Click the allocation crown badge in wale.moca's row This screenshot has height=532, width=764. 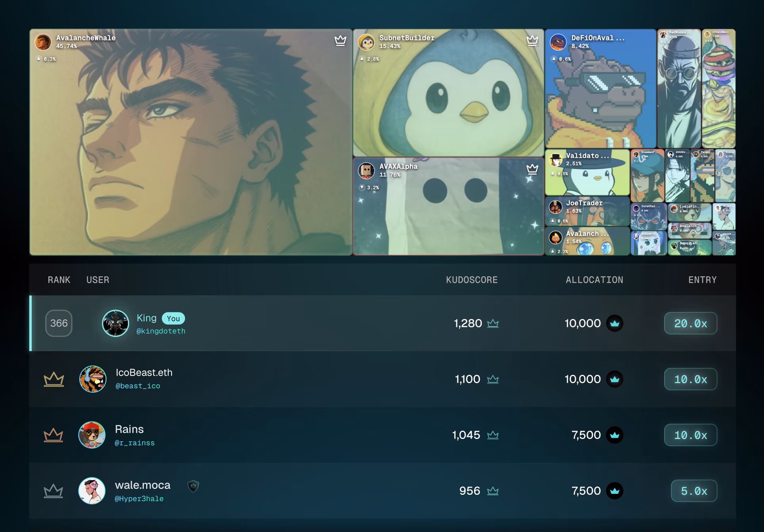[614, 491]
